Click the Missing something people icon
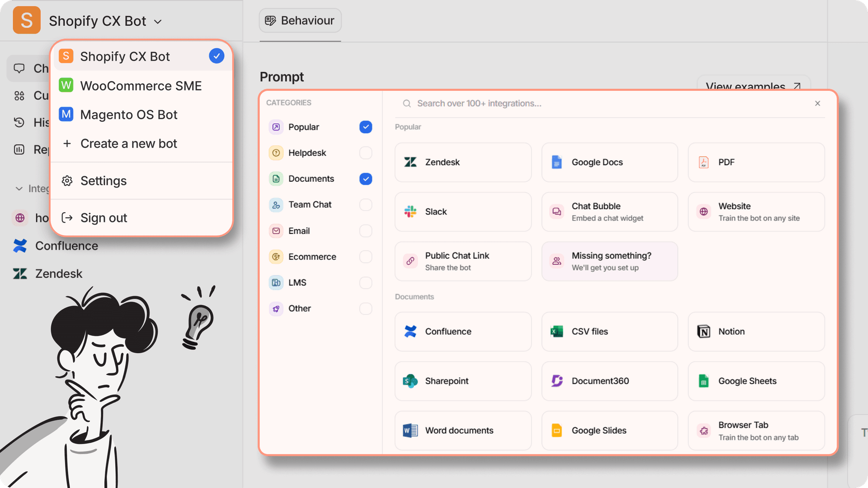The image size is (868, 488). (x=557, y=261)
